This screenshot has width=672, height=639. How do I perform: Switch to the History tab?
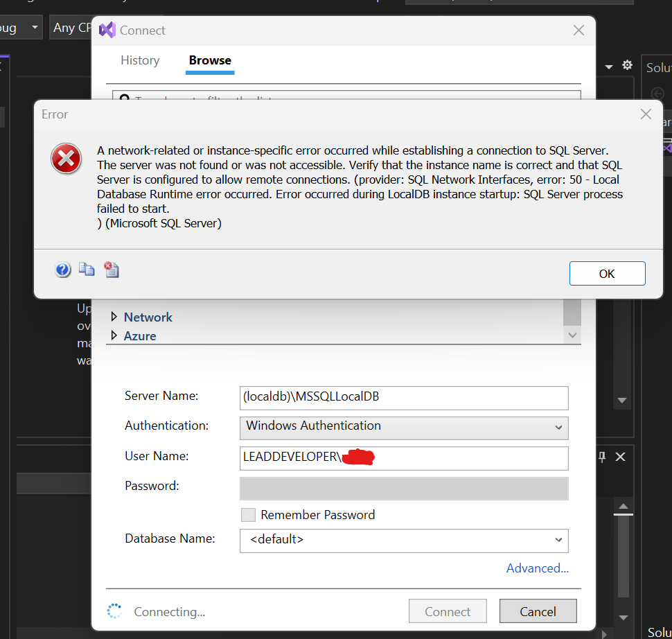tap(140, 60)
